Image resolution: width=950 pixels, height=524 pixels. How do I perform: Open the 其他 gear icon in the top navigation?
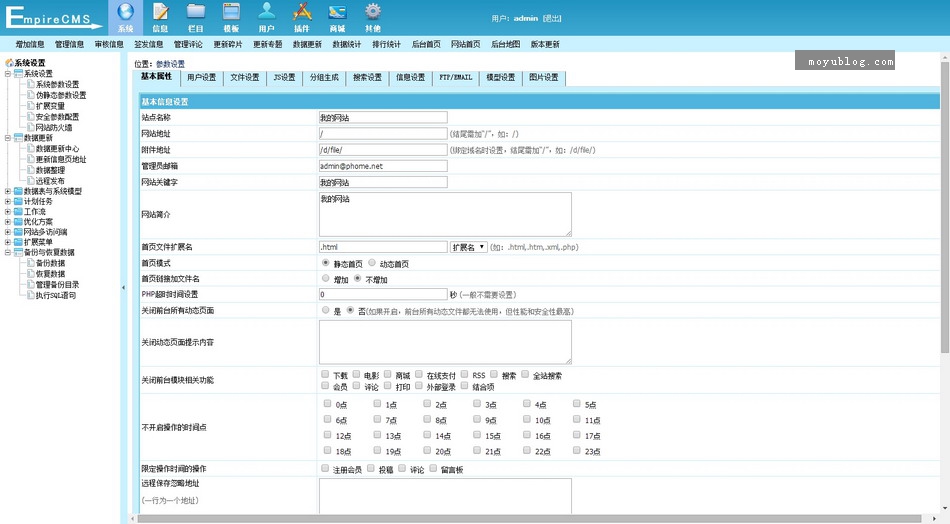[x=373, y=12]
